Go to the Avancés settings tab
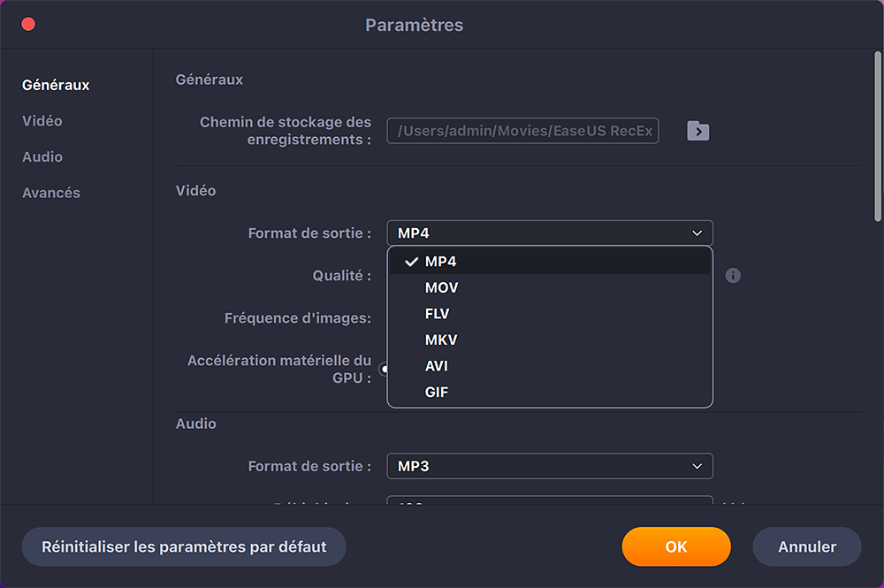The height and width of the screenshot is (588, 884). [x=51, y=193]
